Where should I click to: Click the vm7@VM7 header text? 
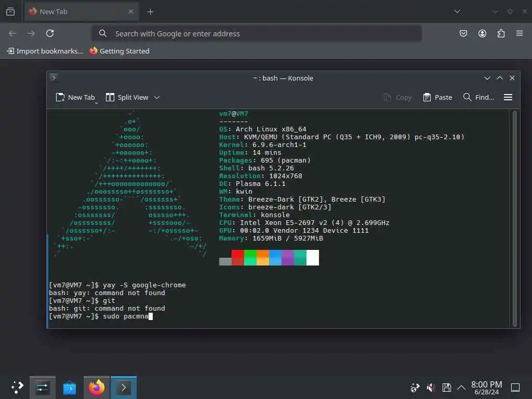(234, 114)
